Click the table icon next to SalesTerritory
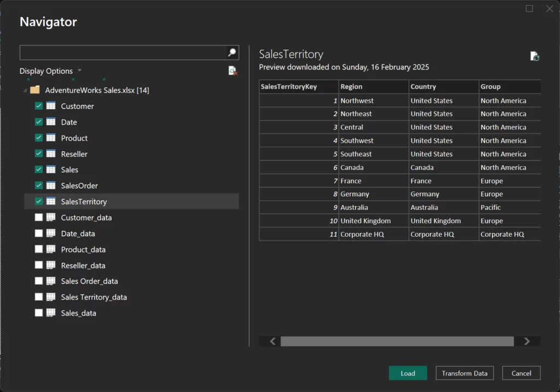 coord(51,201)
